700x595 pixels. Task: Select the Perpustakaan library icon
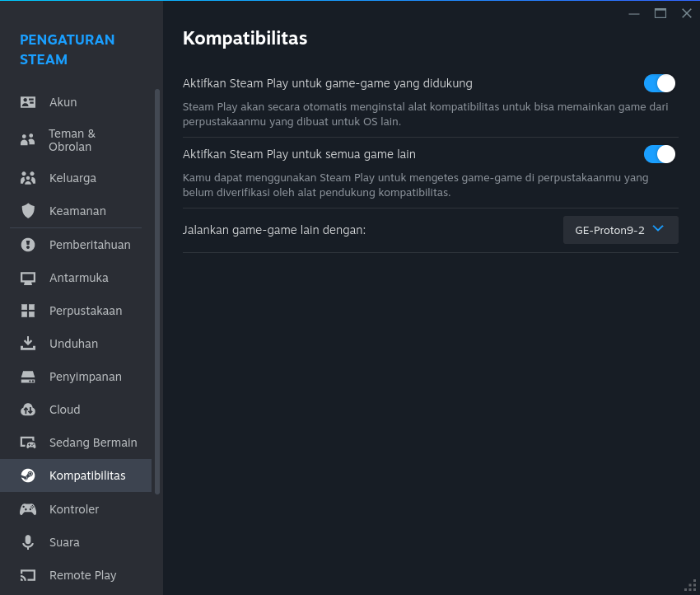[x=28, y=311]
